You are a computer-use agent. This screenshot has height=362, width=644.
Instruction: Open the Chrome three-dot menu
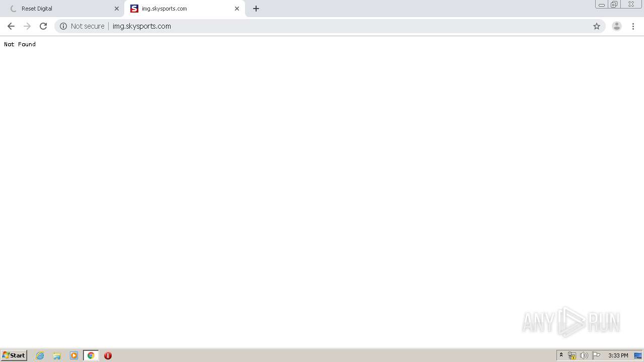[633, 26]
